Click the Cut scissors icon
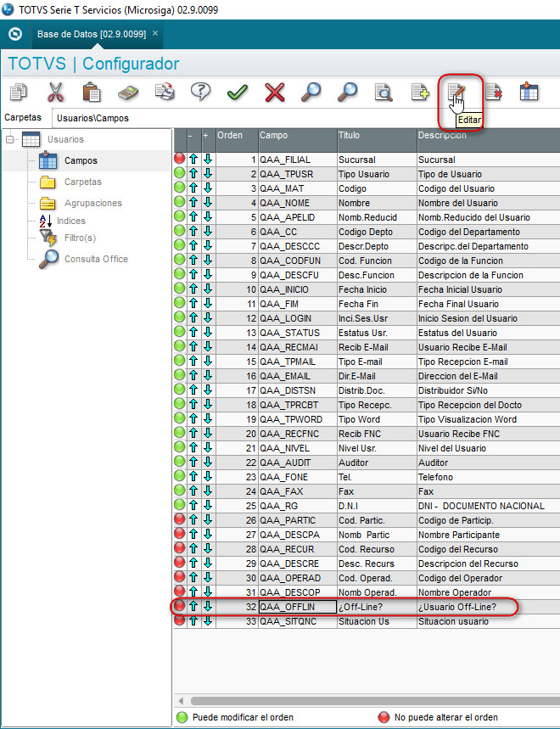The image size is (560, 729). point(55,92)
